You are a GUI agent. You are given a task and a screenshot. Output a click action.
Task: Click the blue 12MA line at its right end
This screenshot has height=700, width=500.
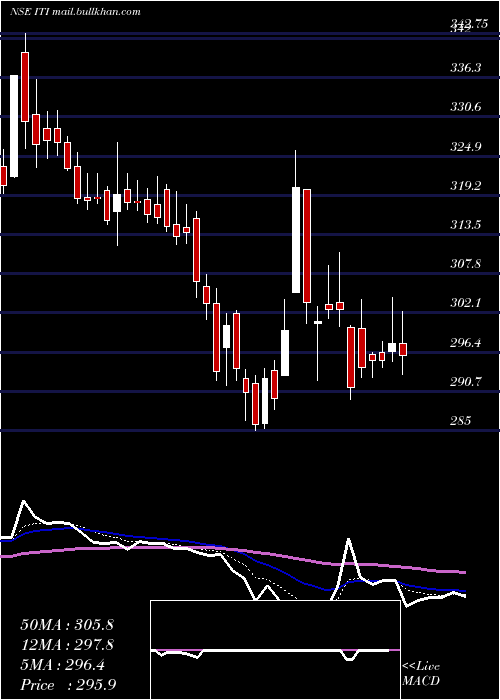coord(464,591)
